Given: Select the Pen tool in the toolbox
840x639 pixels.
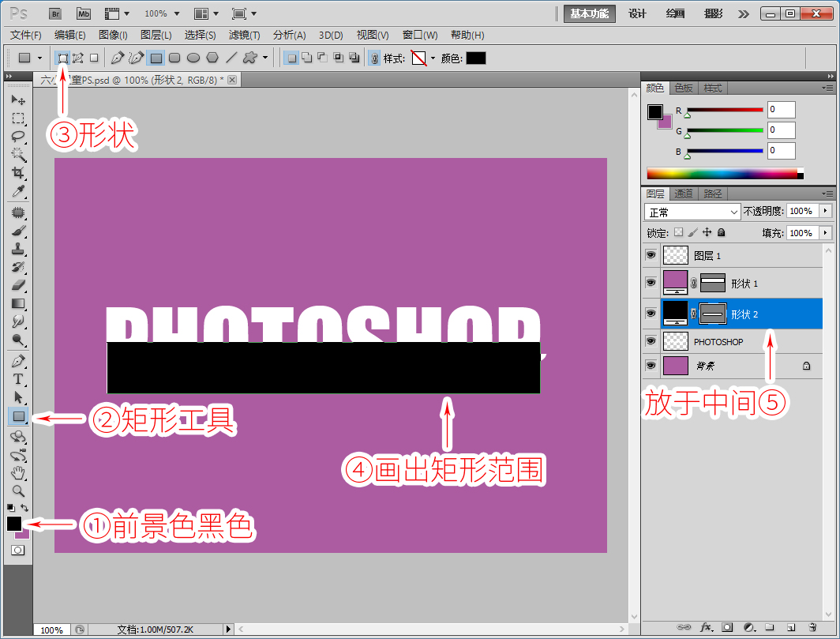Looking at the screenshot, I should coord(18,361).
